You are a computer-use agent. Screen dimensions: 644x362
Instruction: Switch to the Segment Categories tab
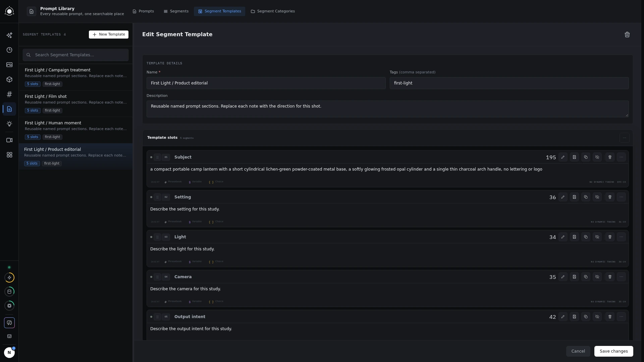273,11
